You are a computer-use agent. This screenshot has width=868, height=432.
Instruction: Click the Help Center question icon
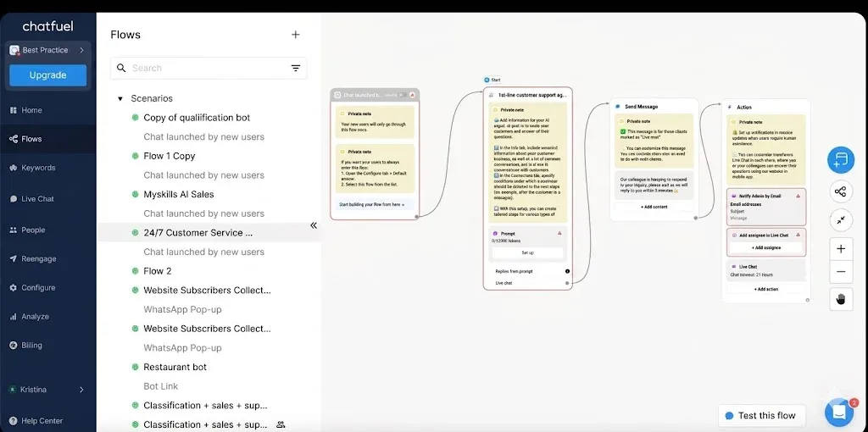[x=14, y=421]
